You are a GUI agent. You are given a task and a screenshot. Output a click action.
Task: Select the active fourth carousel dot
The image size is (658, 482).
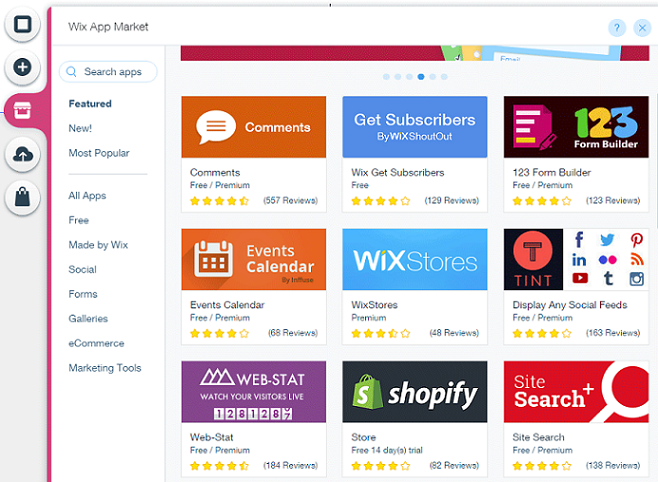click(421, 77)
